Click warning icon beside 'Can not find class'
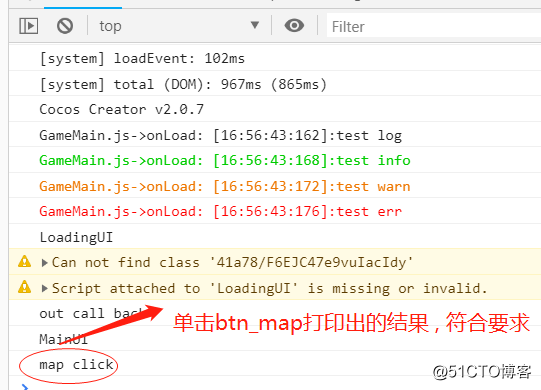The image size is (541, 390). point(24,262)
